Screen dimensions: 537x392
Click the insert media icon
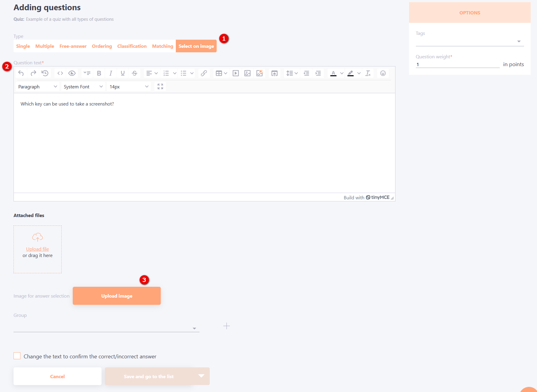pyautogui.click(x=236, y=73)
